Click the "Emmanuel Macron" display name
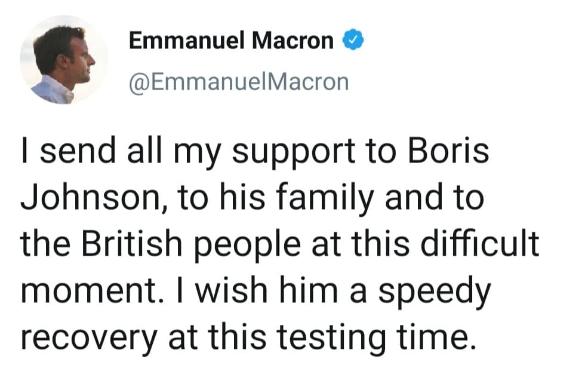Viewport: 588px width, 371px height. coord(232,41)
